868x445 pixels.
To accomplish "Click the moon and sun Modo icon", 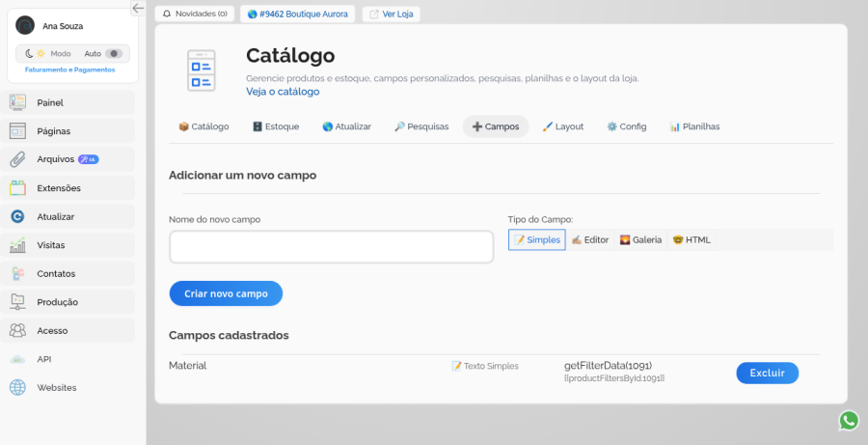I will coord(36,54).
